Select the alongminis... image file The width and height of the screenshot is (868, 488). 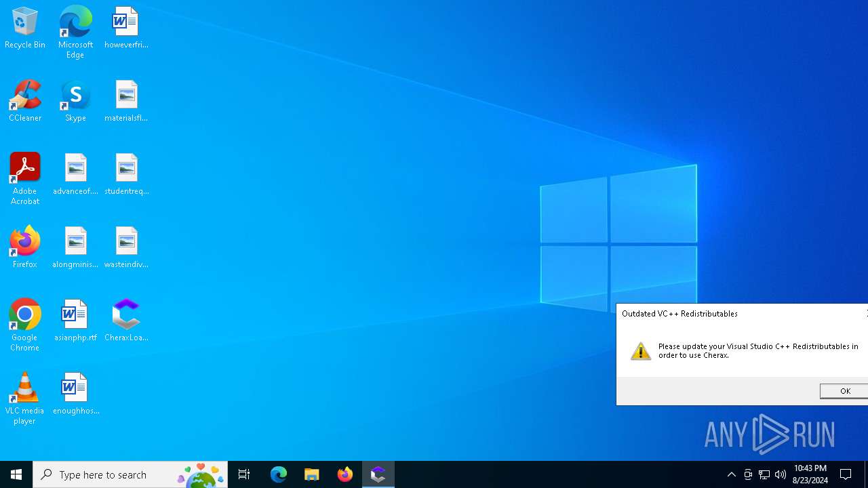(75, 248)
